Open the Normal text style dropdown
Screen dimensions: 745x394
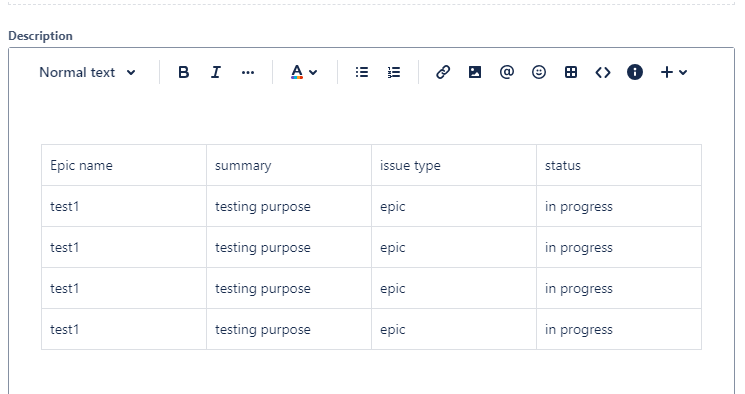point(87,72)
